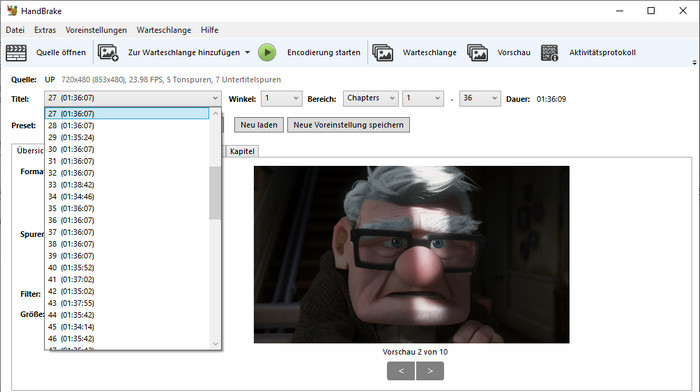
Task: Click the Quelle öffnen clapperboard icon
Action: (17, 53)
